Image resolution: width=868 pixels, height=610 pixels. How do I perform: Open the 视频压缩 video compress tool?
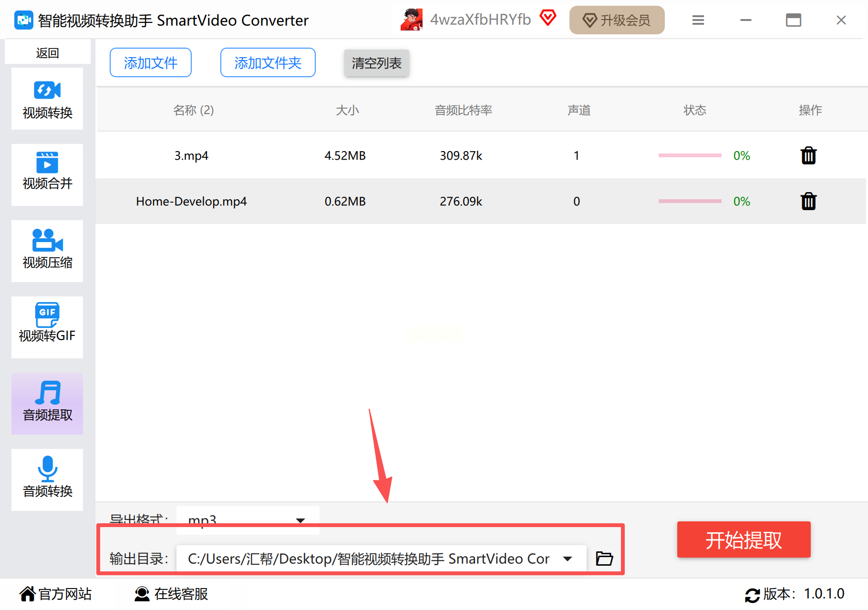tap(47, 251)
